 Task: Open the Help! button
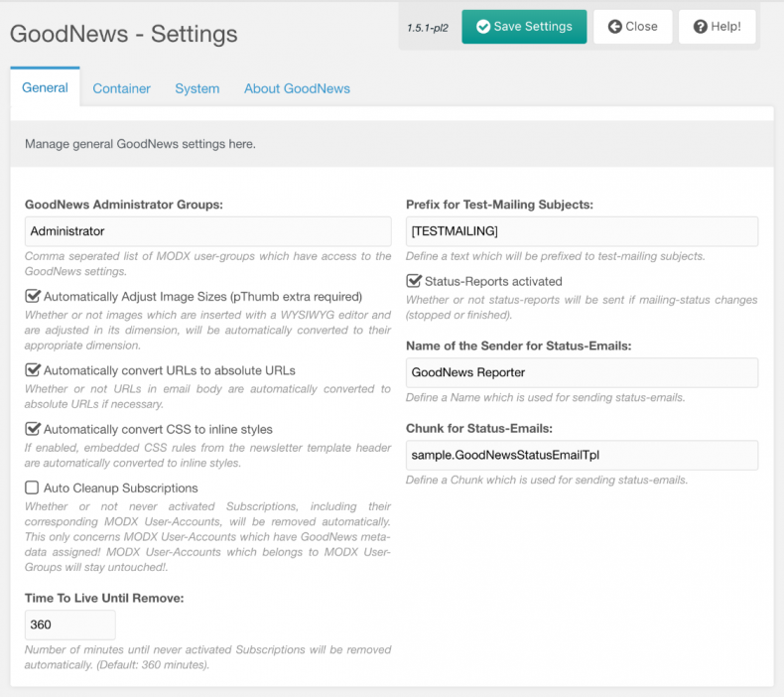click(x=717, y=27)
